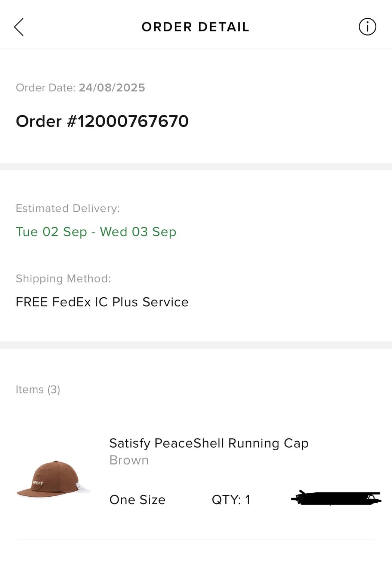The width and height of the screenshot is (392, 561).
Task: Tap the One Size label
Action: tap(137, 500)
